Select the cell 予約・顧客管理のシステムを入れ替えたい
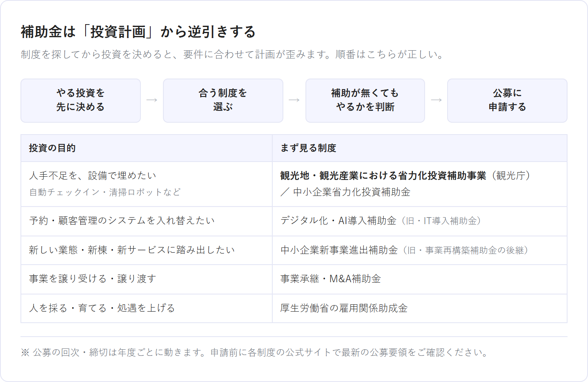588x382 pixels. click(x=147, y=221)
